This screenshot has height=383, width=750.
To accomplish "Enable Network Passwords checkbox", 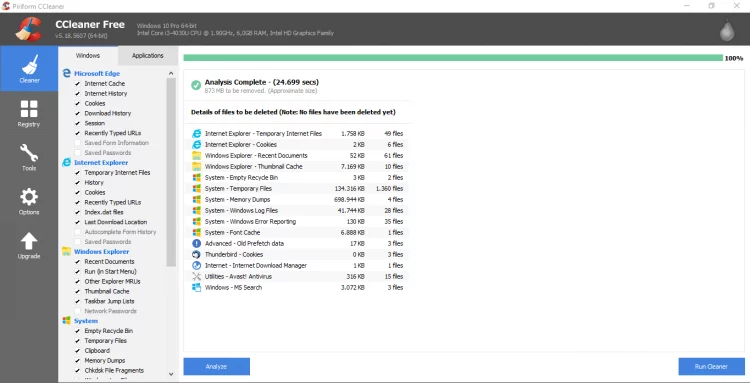I will (77, 311).
